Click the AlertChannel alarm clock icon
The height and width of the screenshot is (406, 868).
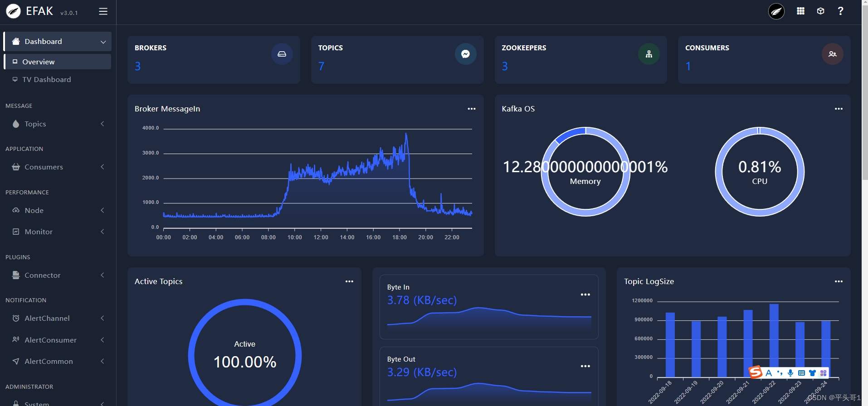click(16, 318)
